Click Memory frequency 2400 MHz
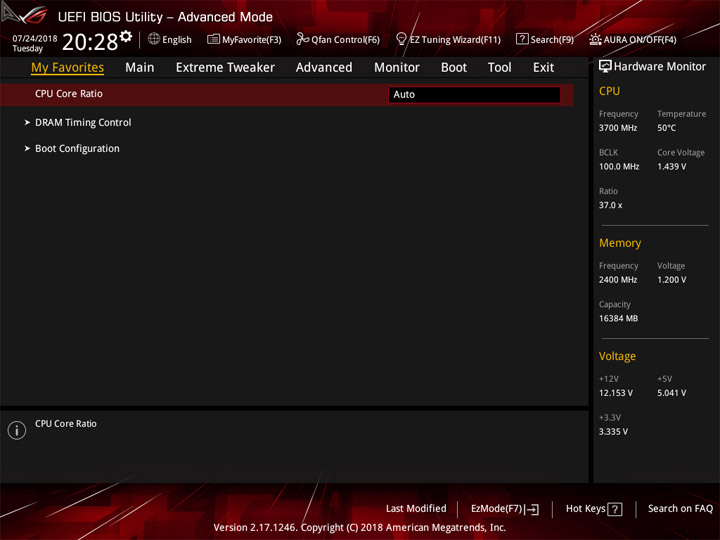720x540 pixels. tap(618, 280)
